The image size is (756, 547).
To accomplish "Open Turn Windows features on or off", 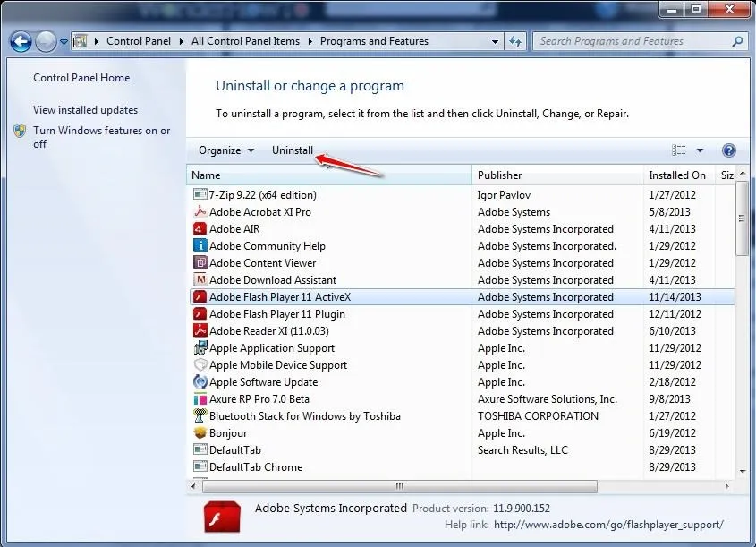I will [102, 137].
